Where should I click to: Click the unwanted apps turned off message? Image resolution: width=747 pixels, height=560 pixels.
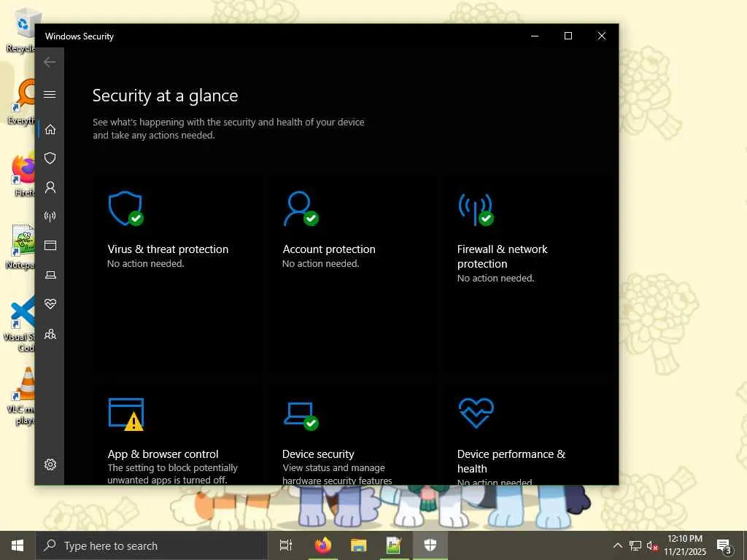(172, 474)
